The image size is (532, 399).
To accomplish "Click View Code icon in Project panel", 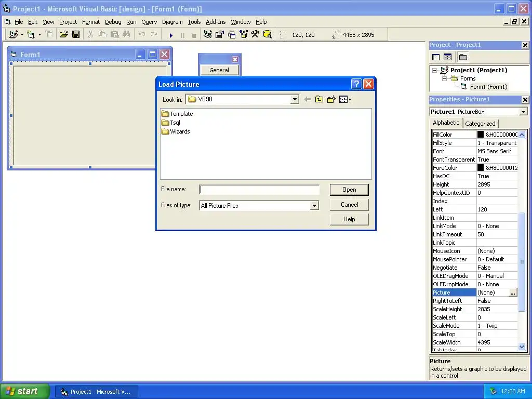I will [x=436, y=57].
